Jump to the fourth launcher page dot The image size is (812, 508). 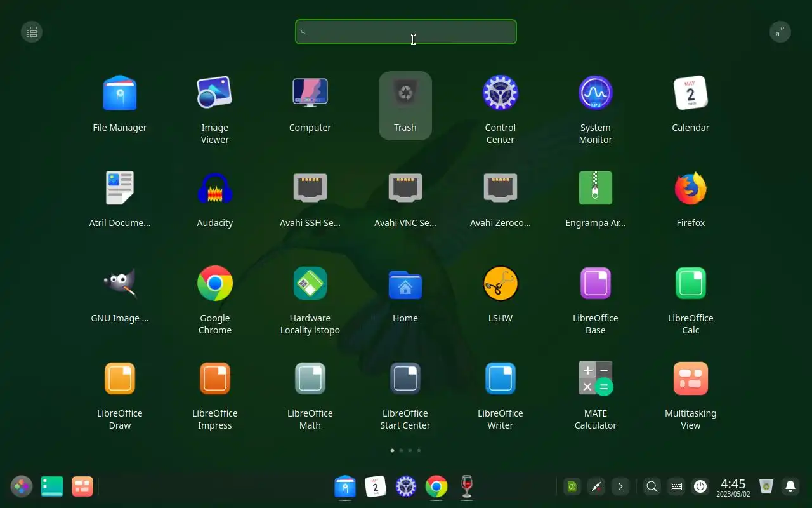pyautogui.click(x=419, y=450)
